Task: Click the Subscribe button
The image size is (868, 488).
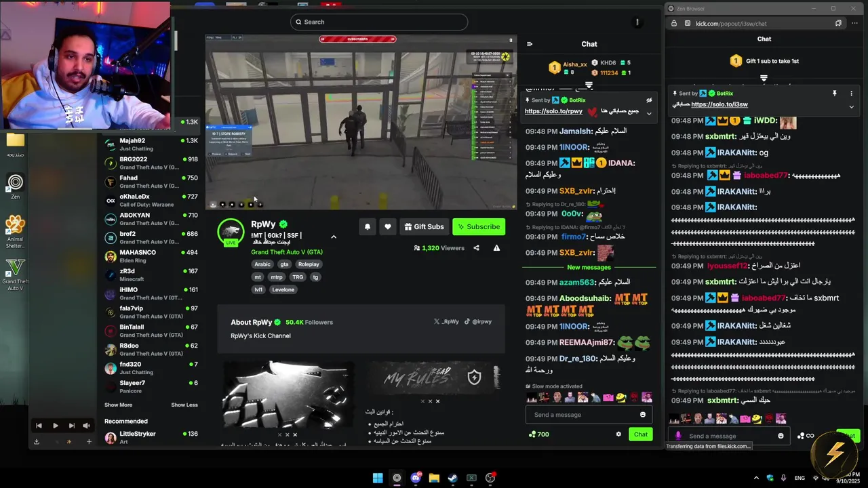Action: point(479,227)
